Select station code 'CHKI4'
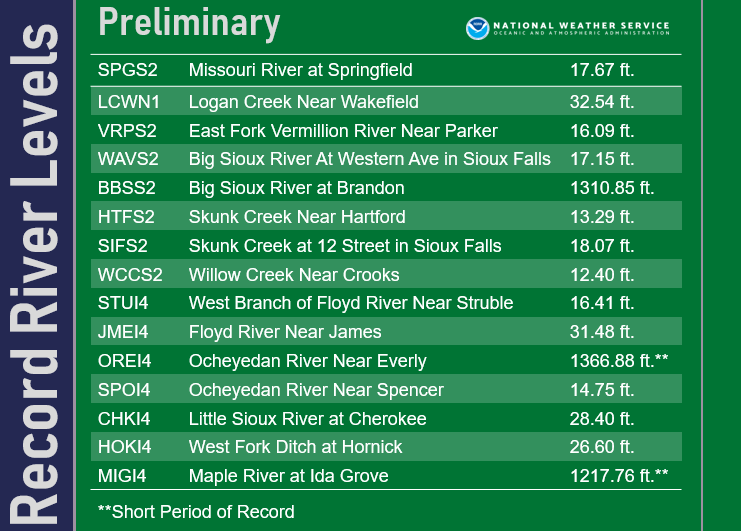 pos(124,419)
